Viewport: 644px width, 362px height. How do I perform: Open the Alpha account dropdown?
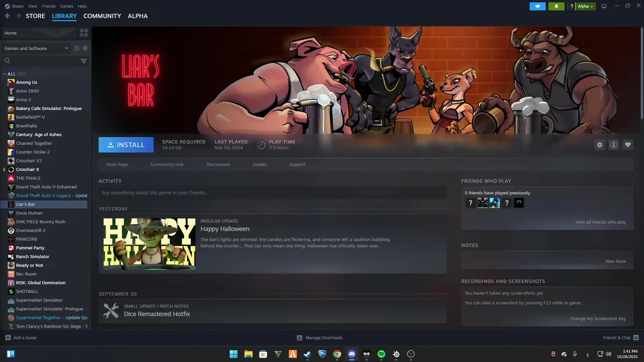coord(586,7)
